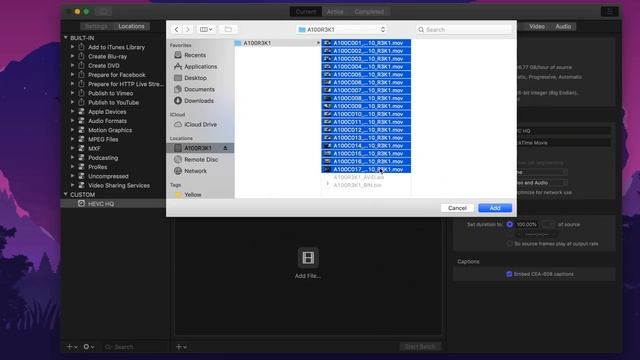Click the Recents sidebar icon
640x360 pixels.
pyautogui.click(x=178, y=55)
